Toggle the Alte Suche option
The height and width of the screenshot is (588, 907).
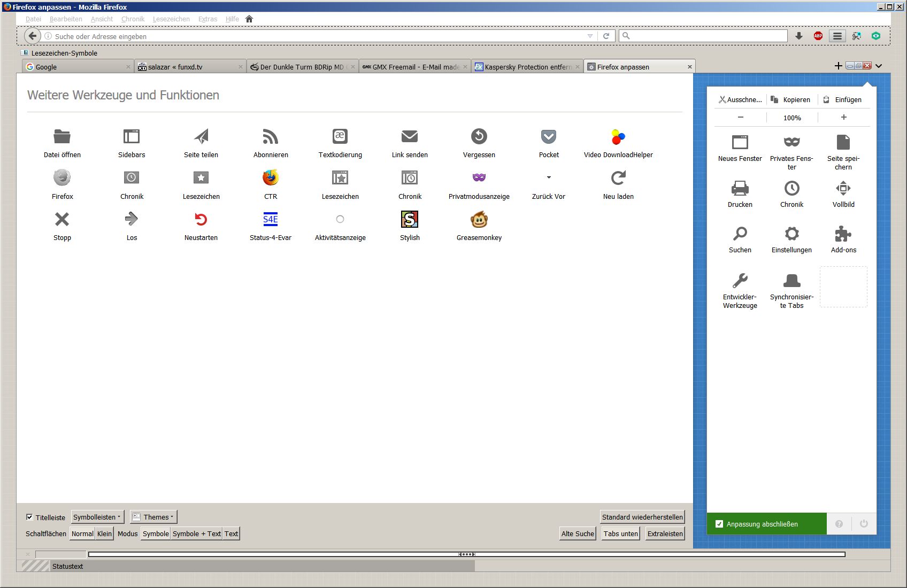578,533
